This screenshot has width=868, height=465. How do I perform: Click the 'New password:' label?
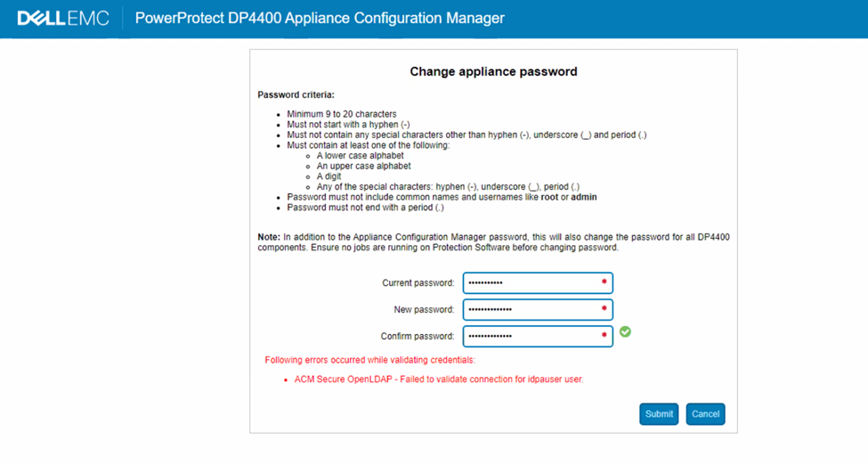(x=424, y=310)
